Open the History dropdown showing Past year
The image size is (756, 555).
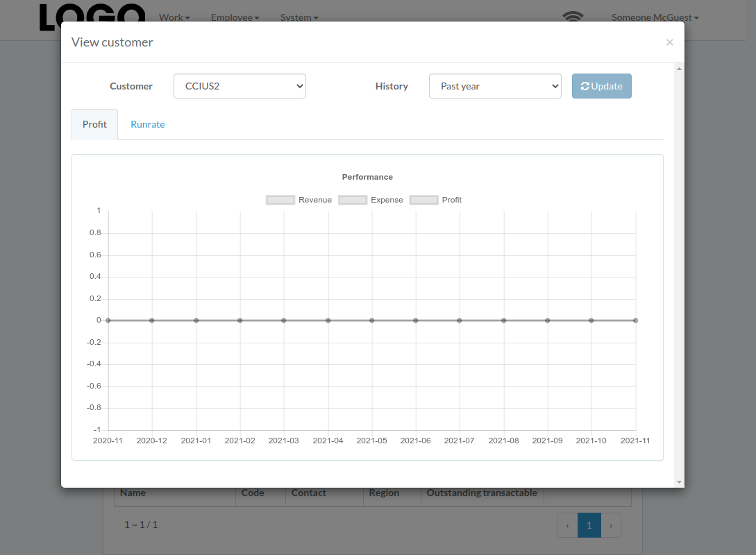[495, 86]
